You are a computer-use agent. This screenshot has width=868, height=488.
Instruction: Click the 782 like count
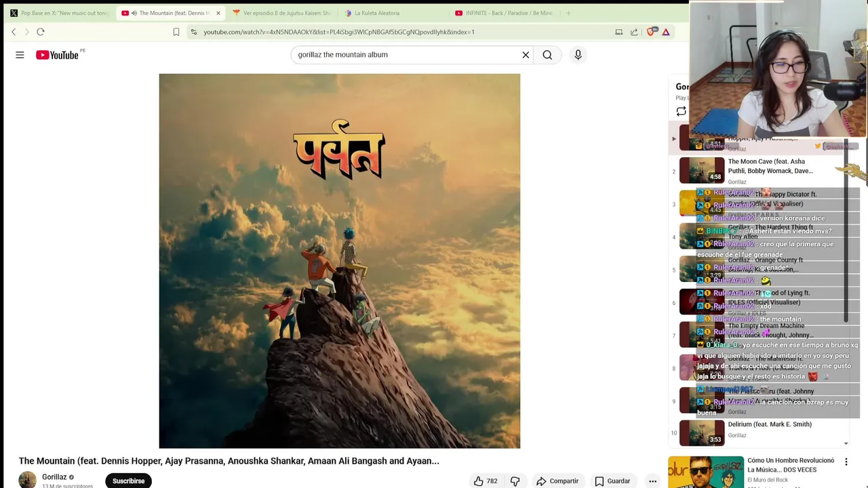click(492, 481)
